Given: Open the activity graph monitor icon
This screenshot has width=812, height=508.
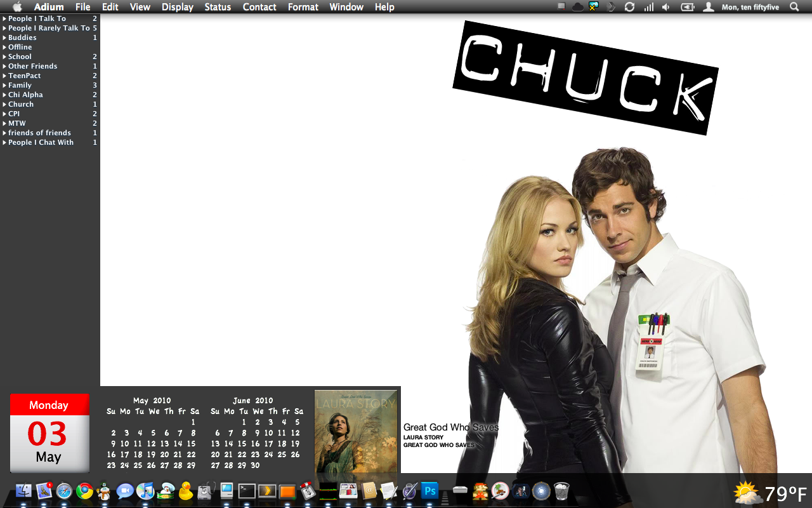Looking at the screenshot, I should [x=328, y=491].
